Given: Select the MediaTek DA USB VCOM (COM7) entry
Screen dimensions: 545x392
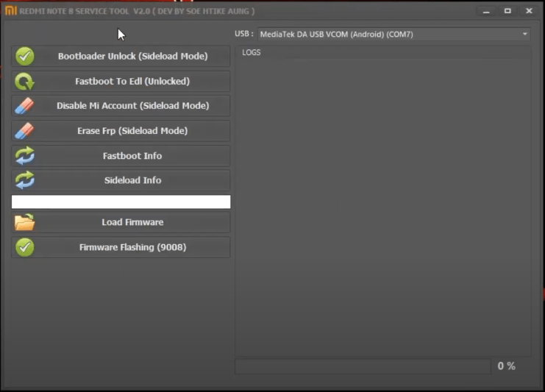Looking at the screenshot, I should coord(393,34).
